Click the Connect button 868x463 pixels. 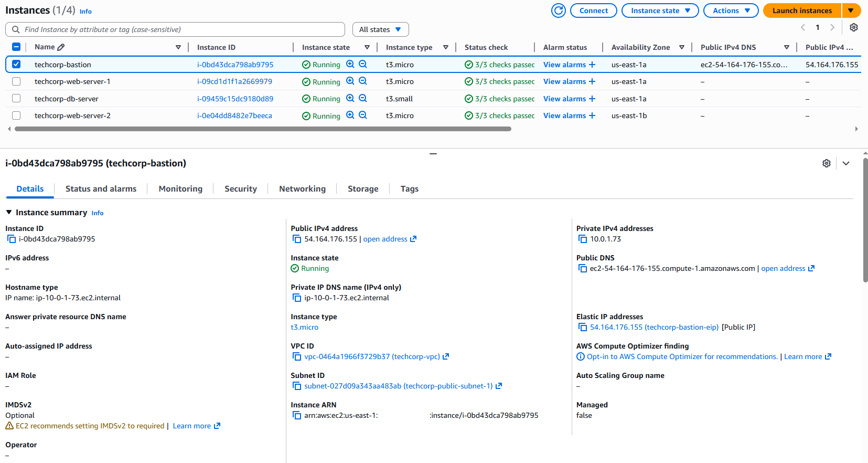[x=593, y=10]
